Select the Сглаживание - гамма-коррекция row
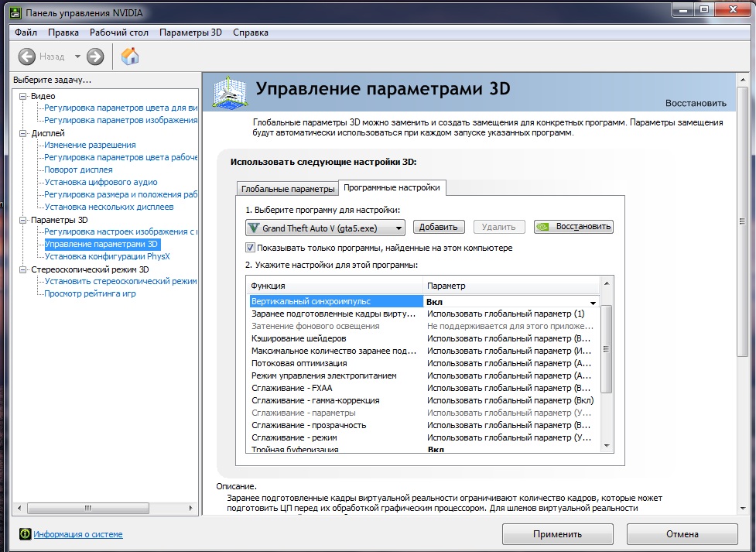Screen dimensions: 756x552 [424, 400]
